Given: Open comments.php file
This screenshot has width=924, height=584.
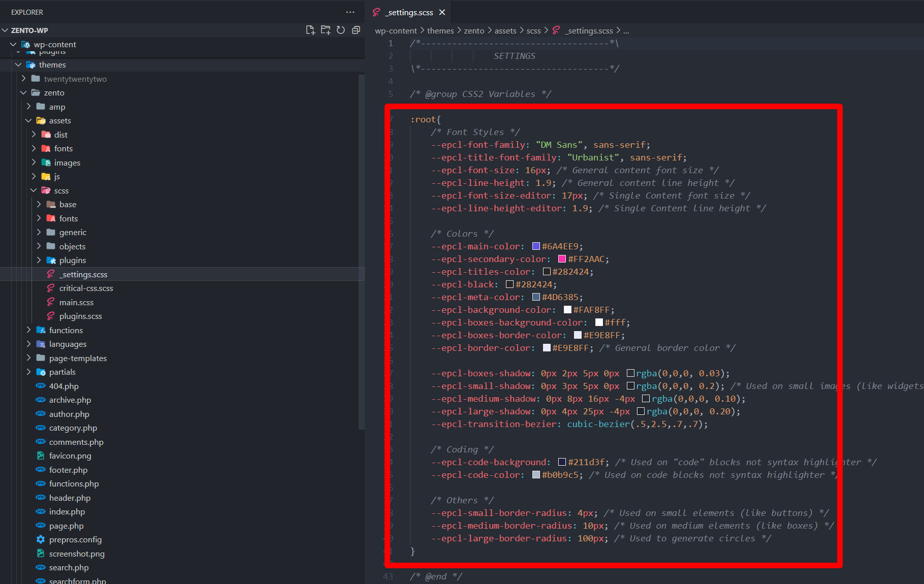Looking at the screenshot, I should 76,442.
